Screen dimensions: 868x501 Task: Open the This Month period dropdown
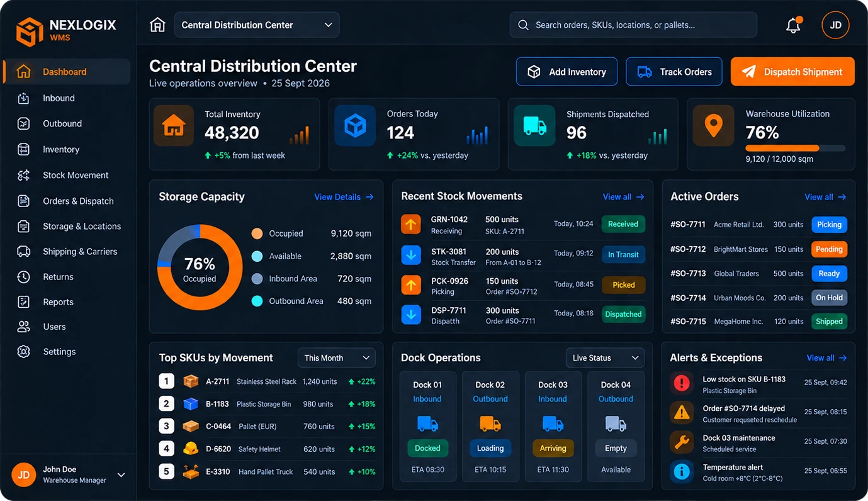point(337,357)
